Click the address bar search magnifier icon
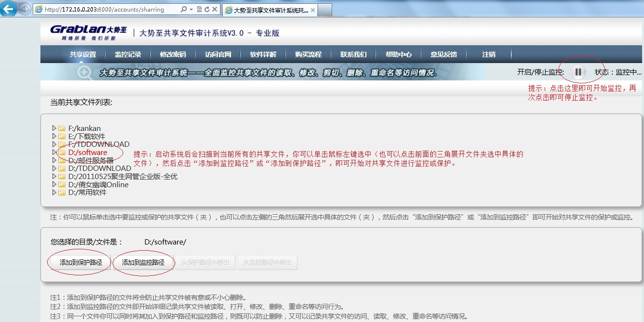 pyautogui.click(x=184, y=10)
